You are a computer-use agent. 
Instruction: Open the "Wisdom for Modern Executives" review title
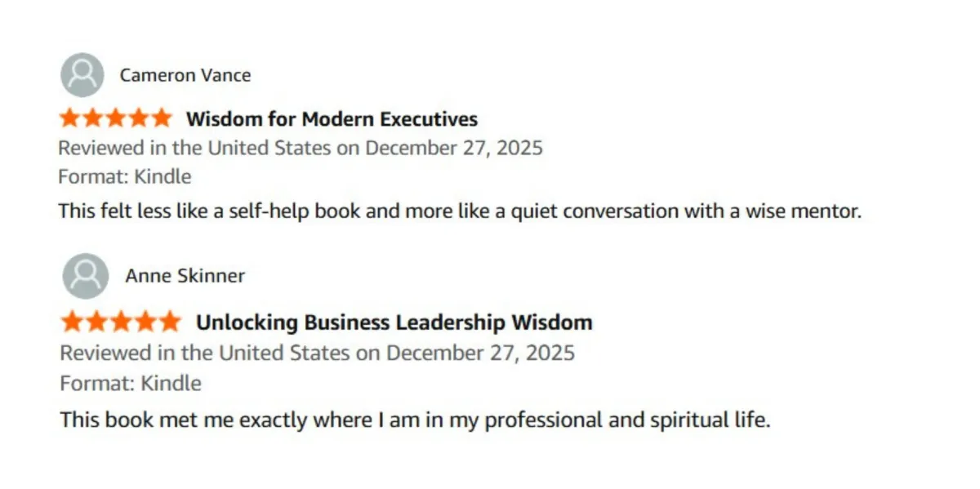tap(332, 119)
